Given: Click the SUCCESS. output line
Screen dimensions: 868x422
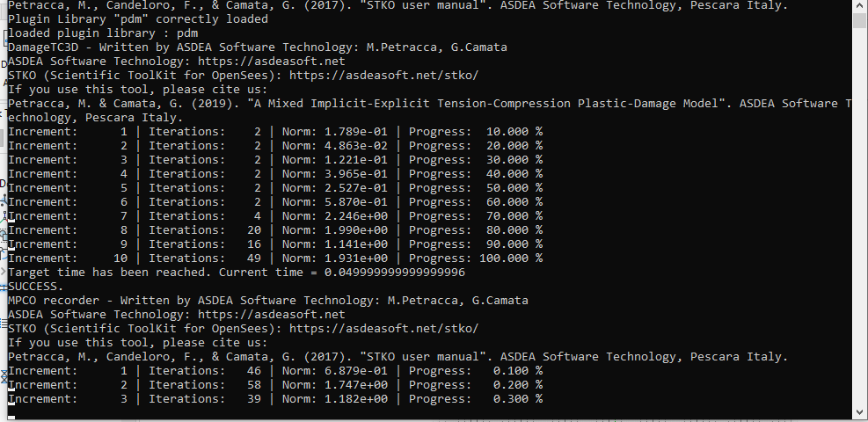Looking at the screenshot, I should (x=36, y=287).
